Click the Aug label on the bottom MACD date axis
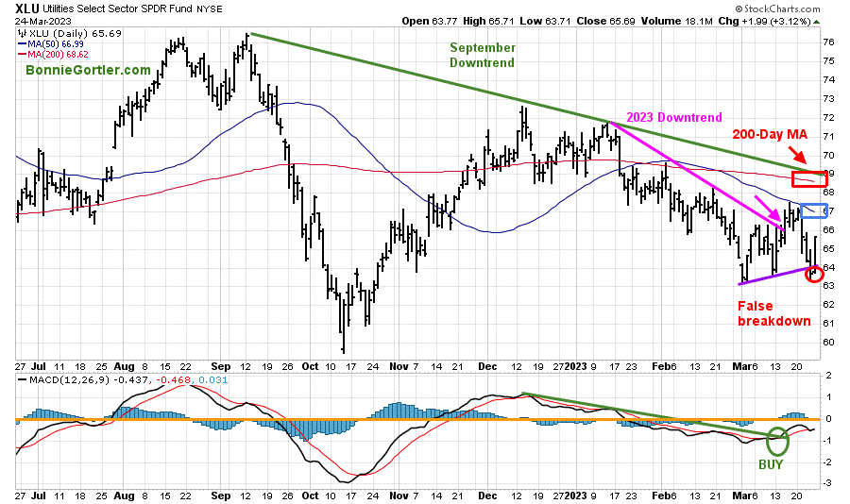 coord(124,496)
